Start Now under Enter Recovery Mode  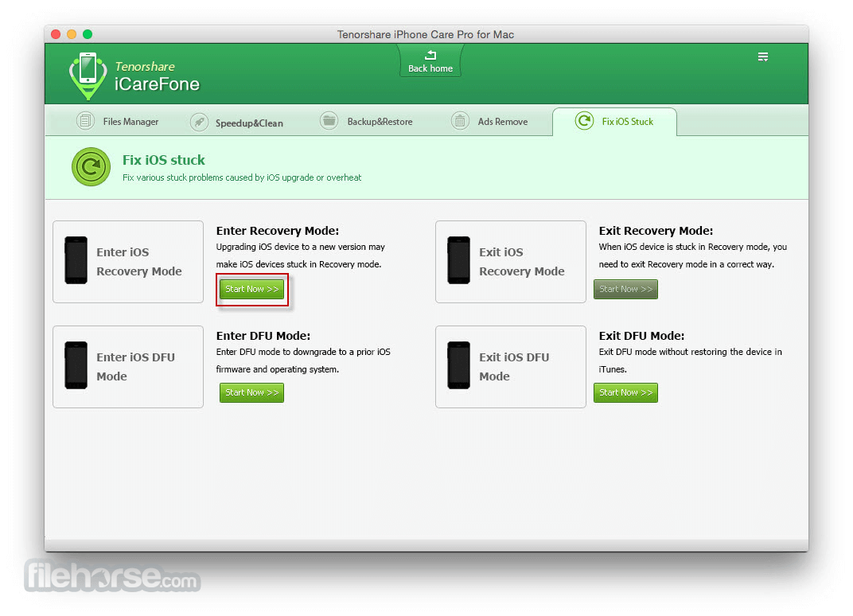pyautogui.click(x=252, y=289)
